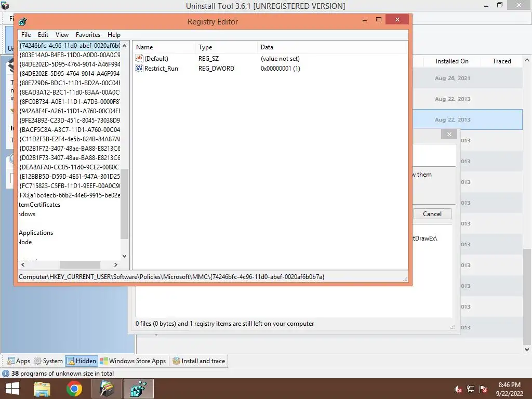This screenshot has height=399, width=532.
Task: Click the Uninstall Tool list scroll down arrow
Action: [x=527, y=350]
